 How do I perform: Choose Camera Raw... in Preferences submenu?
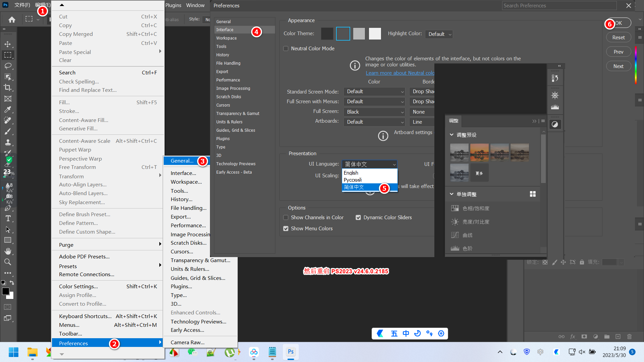pos(200,342)
